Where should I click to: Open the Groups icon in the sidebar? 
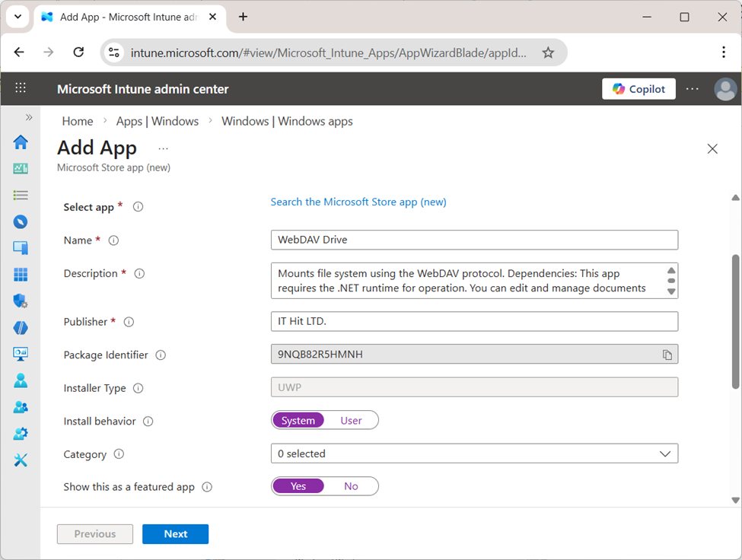tap(21, 406)
